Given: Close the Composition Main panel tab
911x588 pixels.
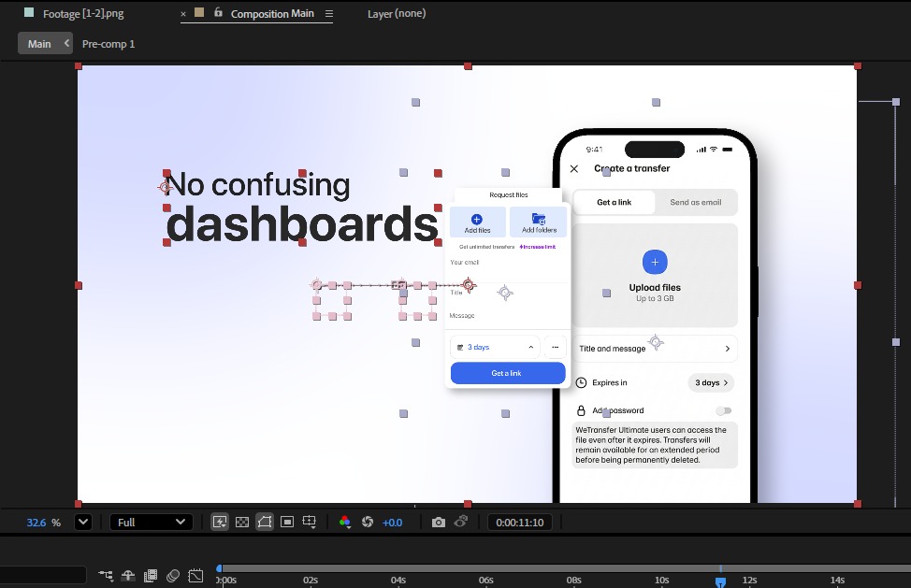Looking at the screenshot, I should click(x=183, y=14).
